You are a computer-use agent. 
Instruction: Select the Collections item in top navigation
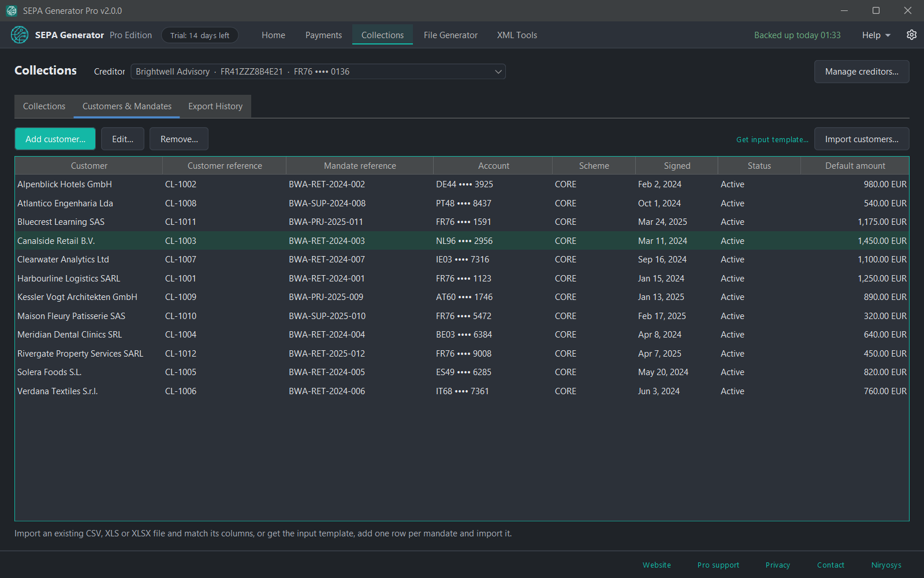point(382,35)
